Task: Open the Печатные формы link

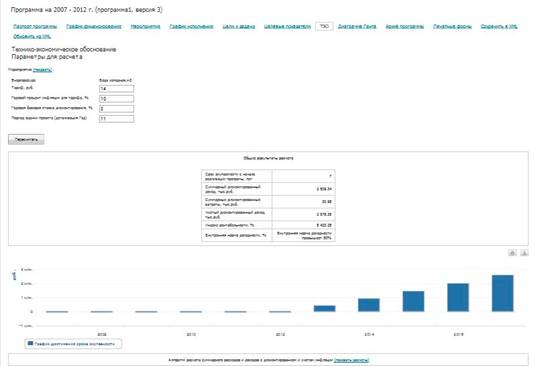Action: coord(452,26)
